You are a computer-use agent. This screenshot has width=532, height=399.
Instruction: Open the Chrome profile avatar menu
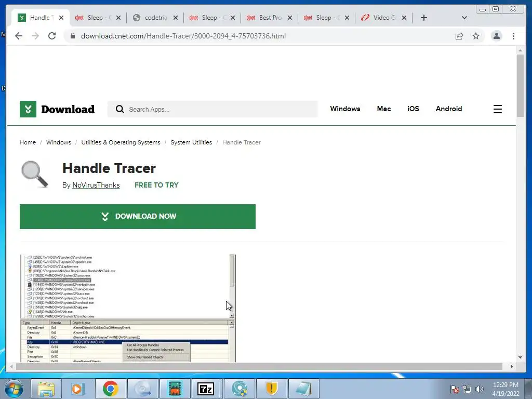496,36
